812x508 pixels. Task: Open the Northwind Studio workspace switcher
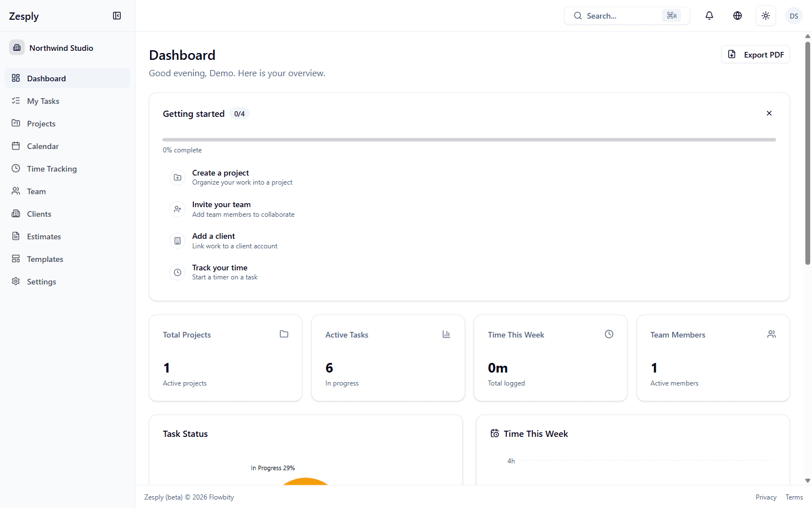pyautogui.click(x=68, y=48)
